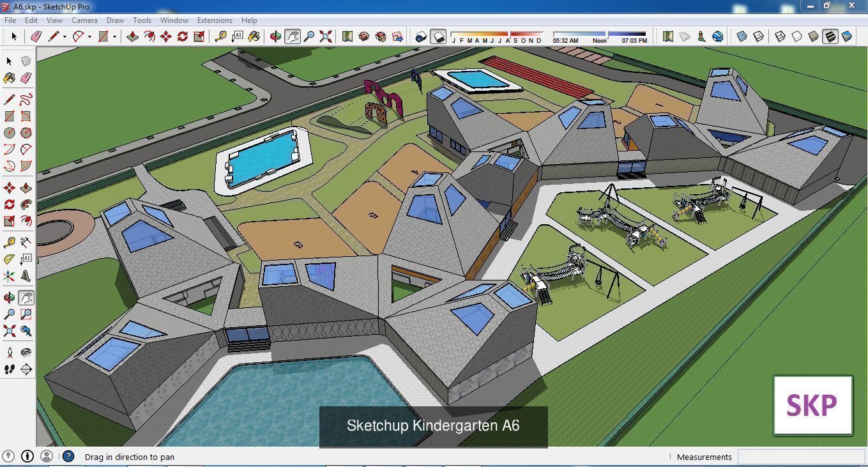This screenshot has height=467, width=868.
Task: Open the Camera menu
Action: tap(84, 20)
